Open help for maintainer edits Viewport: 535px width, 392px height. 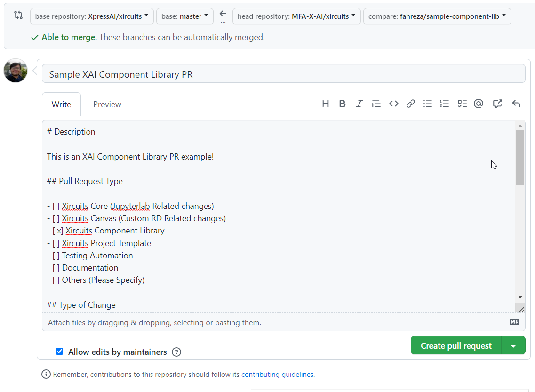[x=176, y=352]
